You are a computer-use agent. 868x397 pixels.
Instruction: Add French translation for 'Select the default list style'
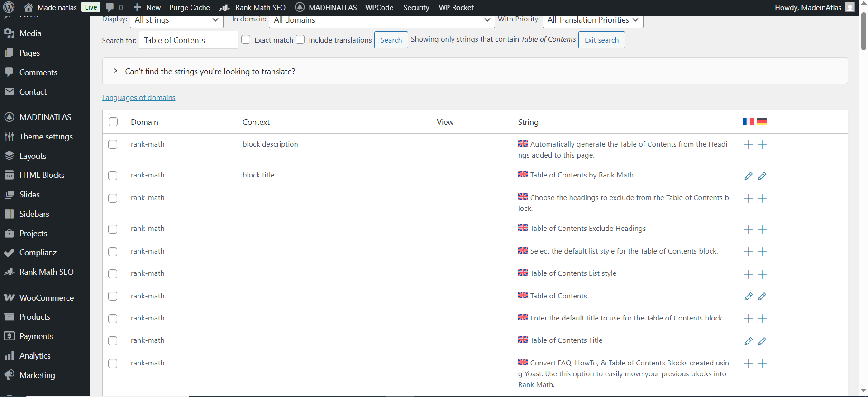pyautogui.click(x=749, y=252)
